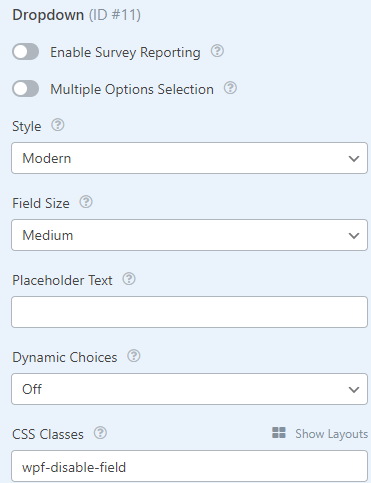Click the chevron arrow in the Dynamic Choices box

coord(354,390)
